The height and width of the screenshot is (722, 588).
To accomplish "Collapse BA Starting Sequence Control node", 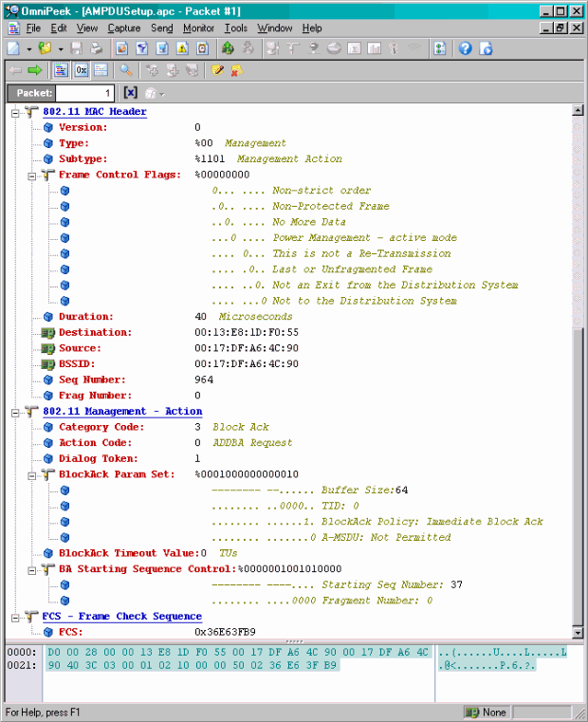I will click(x=31, y=570).
